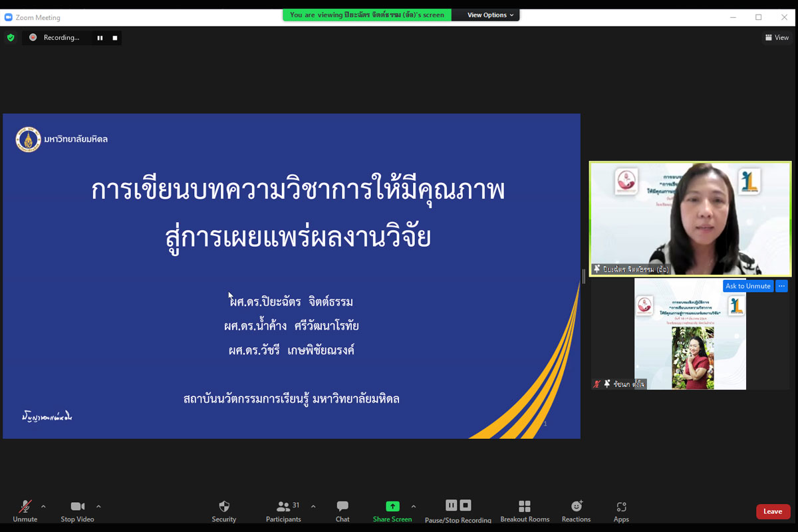
Task: Toggle Stop Video camera
Action: tap(77, 507)
